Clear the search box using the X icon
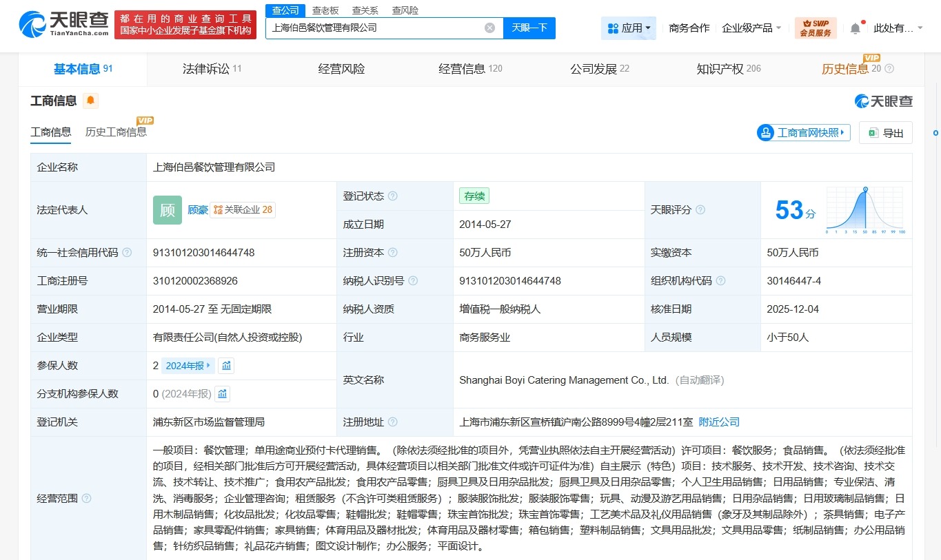This screenshot has height=560, width=941. (x=489, y=28)
